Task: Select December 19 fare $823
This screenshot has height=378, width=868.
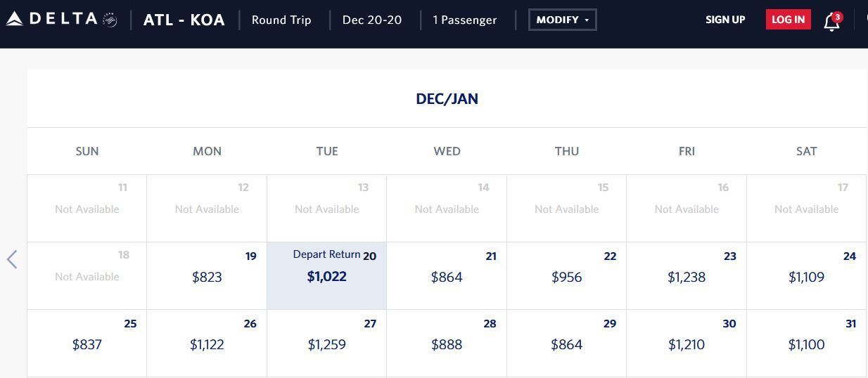Action: point(207,276)
